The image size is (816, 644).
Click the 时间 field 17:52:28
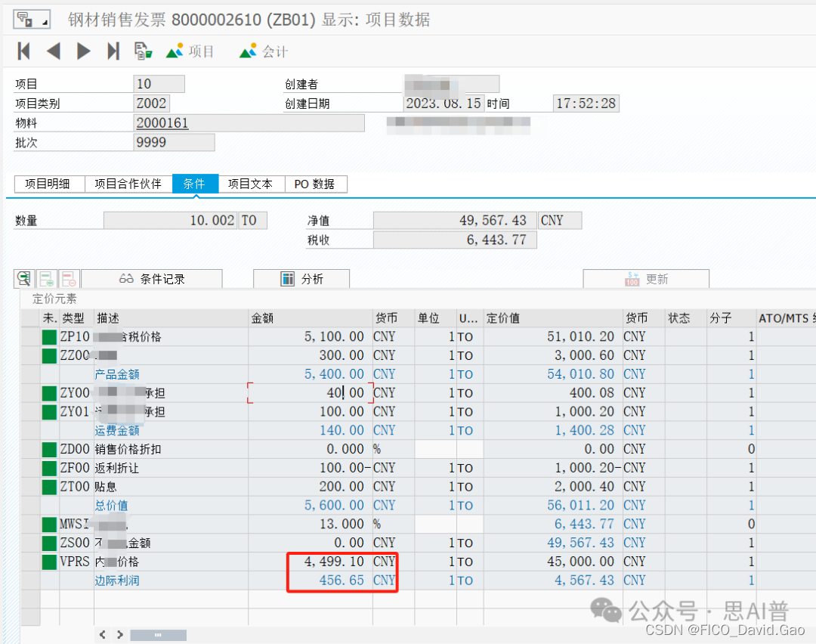[586, 103]
